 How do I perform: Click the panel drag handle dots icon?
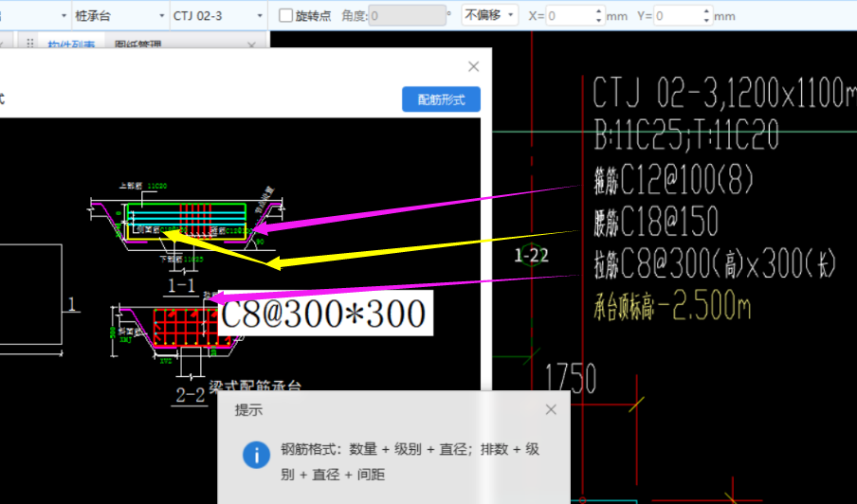click(30, 44)
